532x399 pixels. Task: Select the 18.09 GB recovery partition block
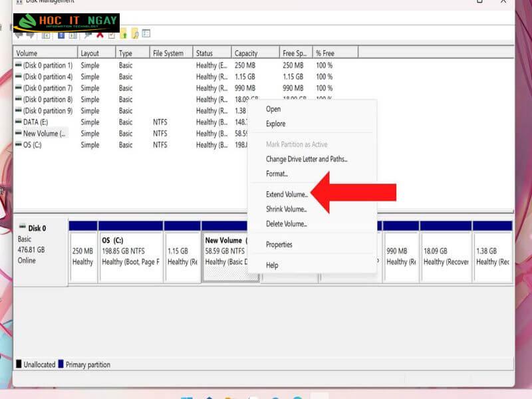click(446, 252)
